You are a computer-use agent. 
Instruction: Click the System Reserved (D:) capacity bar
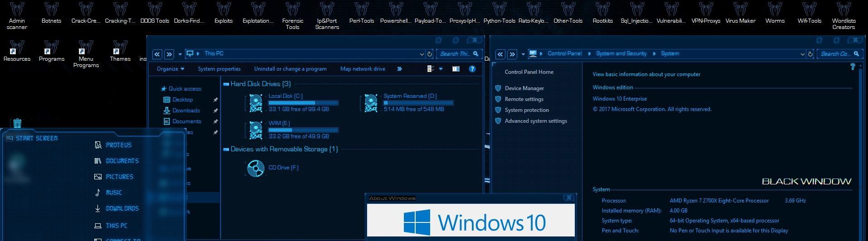pos(418,103)
